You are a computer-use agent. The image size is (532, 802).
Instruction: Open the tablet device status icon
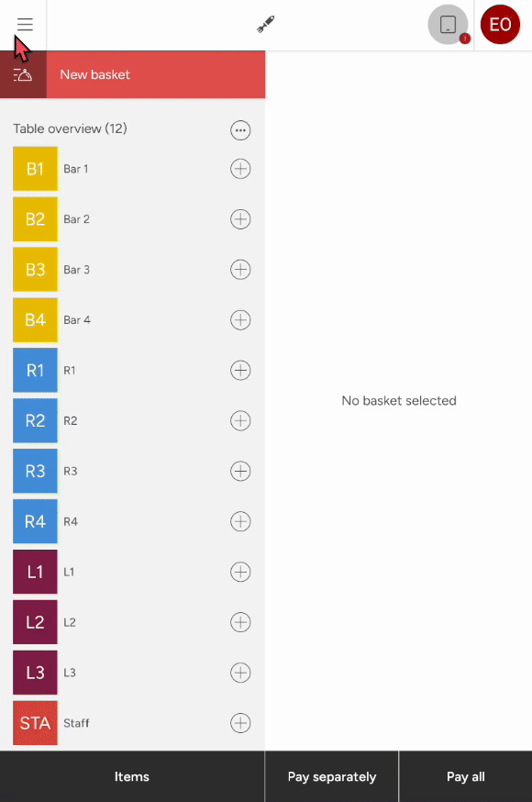click(449, 25)
